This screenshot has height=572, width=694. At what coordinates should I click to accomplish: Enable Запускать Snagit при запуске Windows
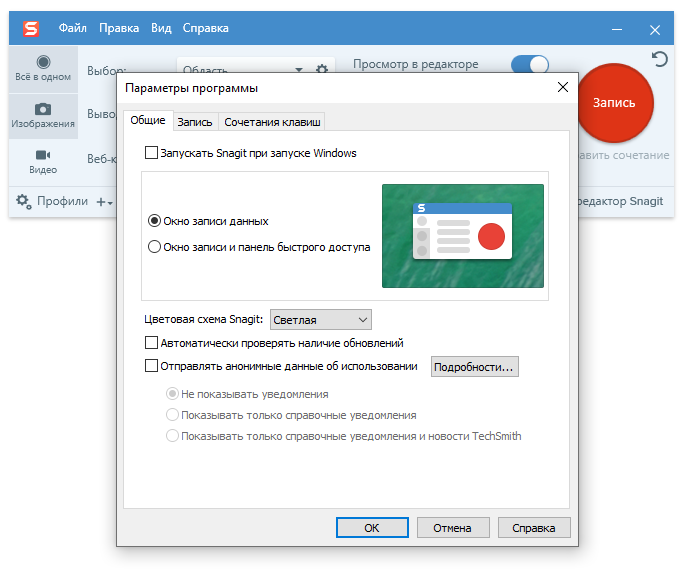point(151,153)
